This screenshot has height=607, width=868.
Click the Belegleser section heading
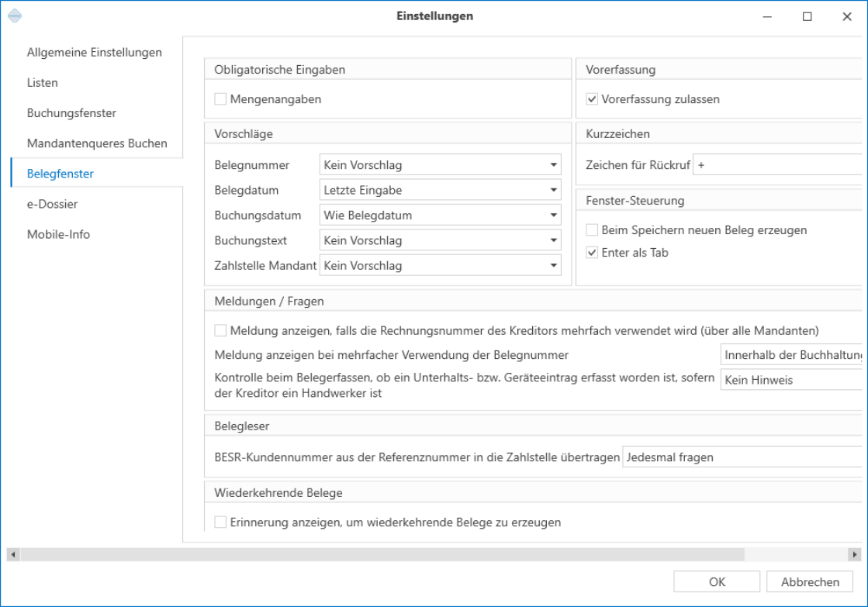coord(242,426)
